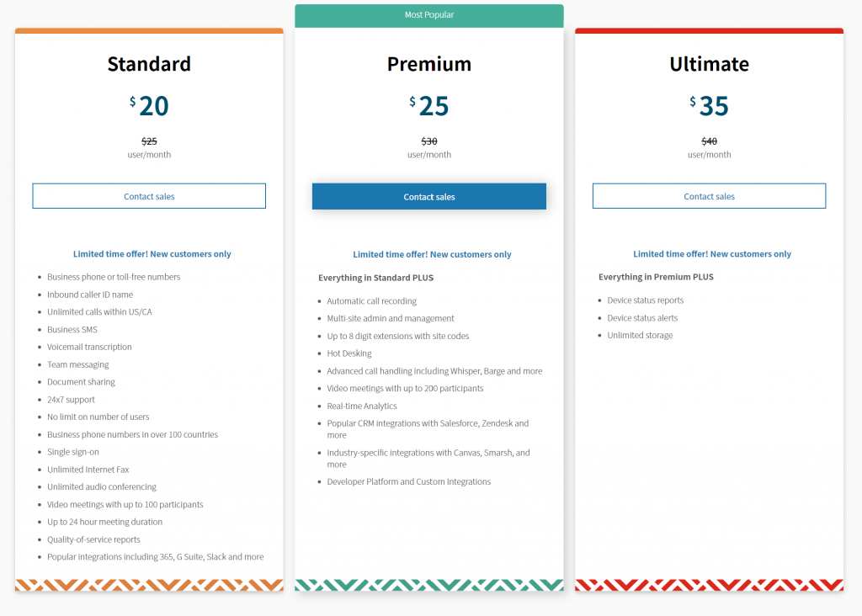
Task: Select the Most Popular banner above Premium
Action: pyautogui.click(x=428, y=14)
